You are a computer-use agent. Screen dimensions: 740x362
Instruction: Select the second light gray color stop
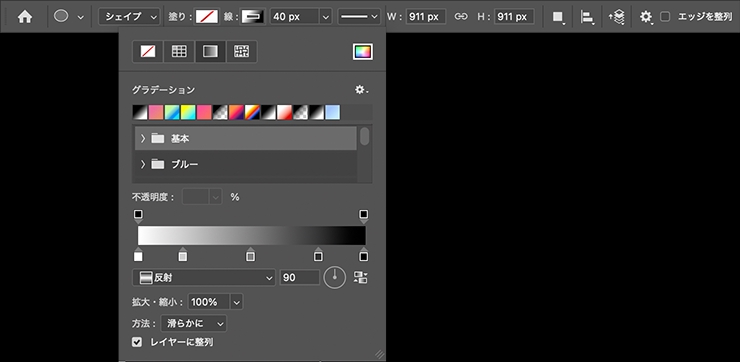click(x=183, y=254)
